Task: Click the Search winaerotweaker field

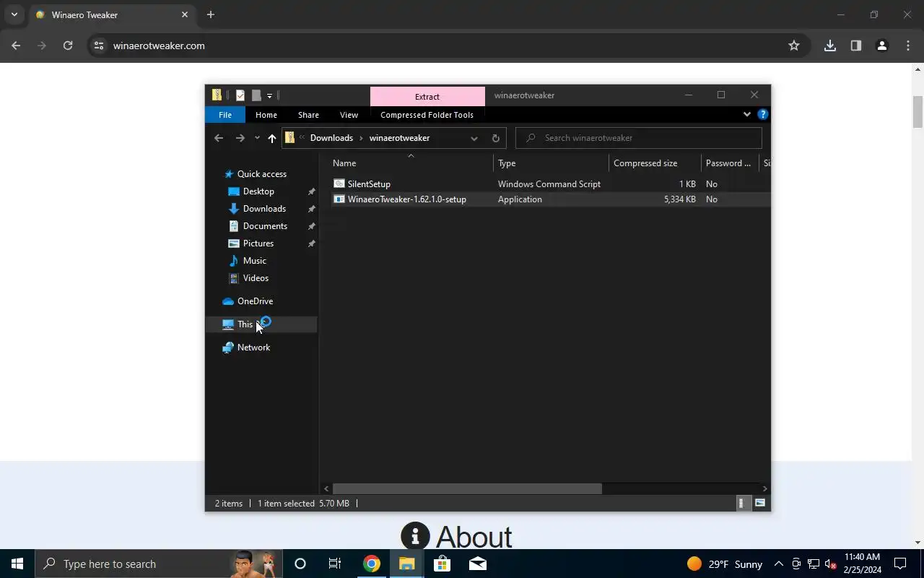Action: pos(639,138)
